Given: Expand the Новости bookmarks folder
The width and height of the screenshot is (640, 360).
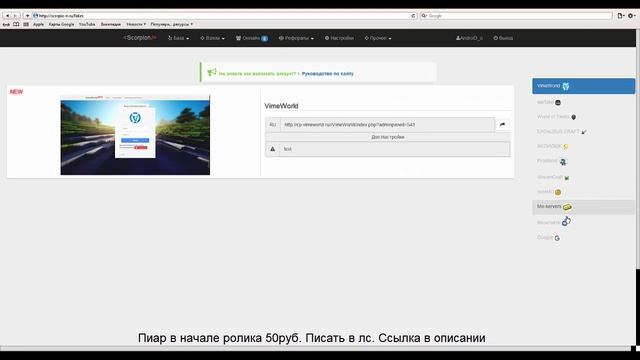Looking at the screenshot, I should click(136, 24).
